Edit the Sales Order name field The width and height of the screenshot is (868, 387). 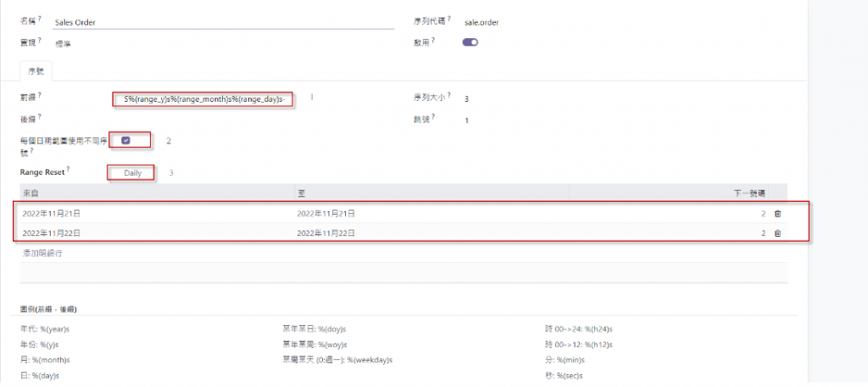coord(224,23)
